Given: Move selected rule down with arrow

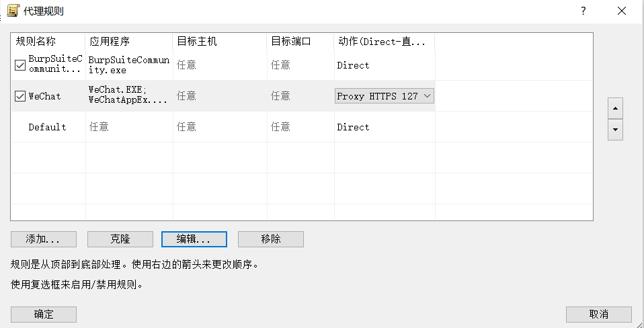Looking at the screenshot, I should point(615,130).
